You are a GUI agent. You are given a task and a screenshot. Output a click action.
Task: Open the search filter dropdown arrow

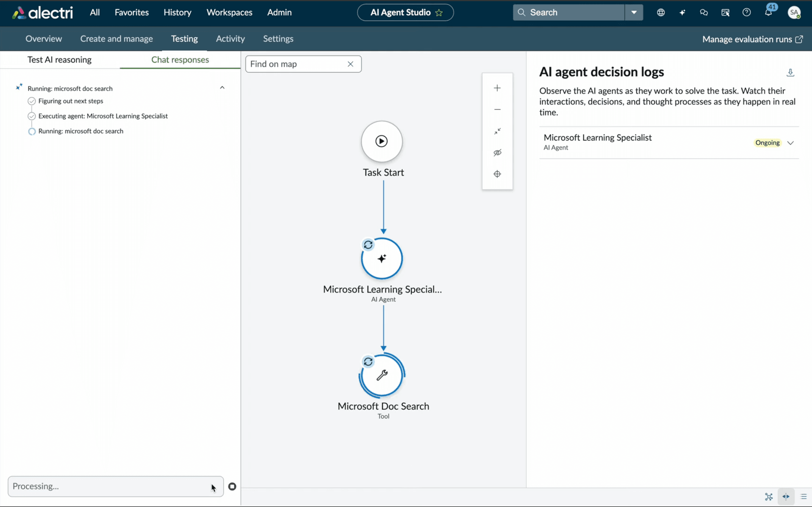(x=634, y=12)
